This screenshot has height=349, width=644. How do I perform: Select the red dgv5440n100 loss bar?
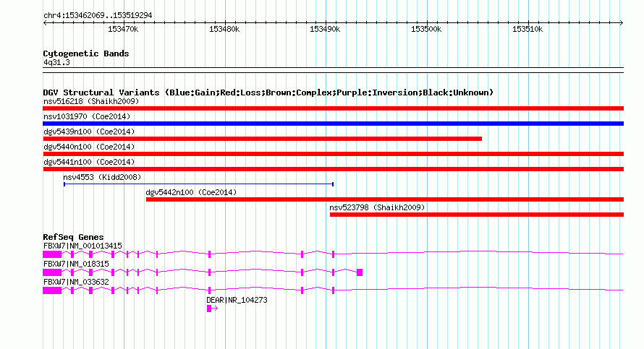333,154
